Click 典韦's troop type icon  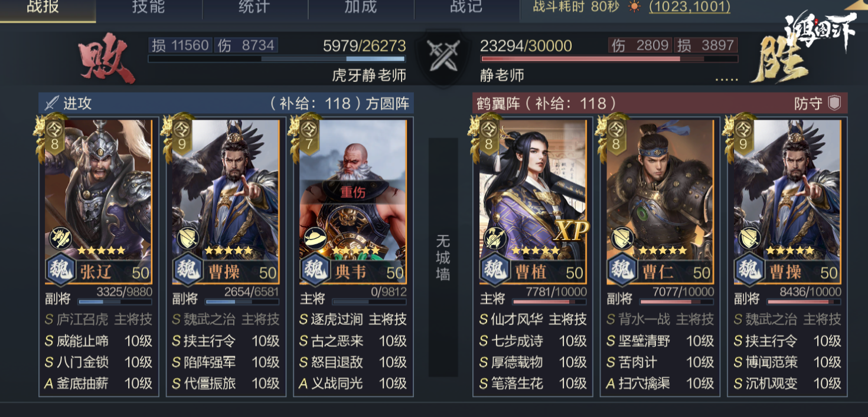coord(313,239)
